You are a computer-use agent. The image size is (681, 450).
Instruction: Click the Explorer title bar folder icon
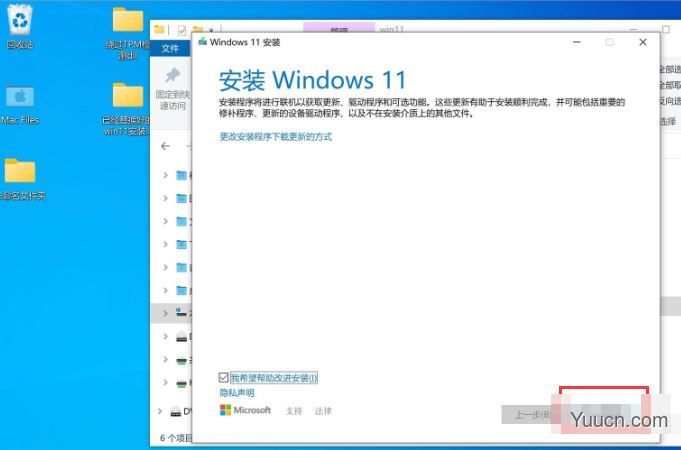coord(159,29)
